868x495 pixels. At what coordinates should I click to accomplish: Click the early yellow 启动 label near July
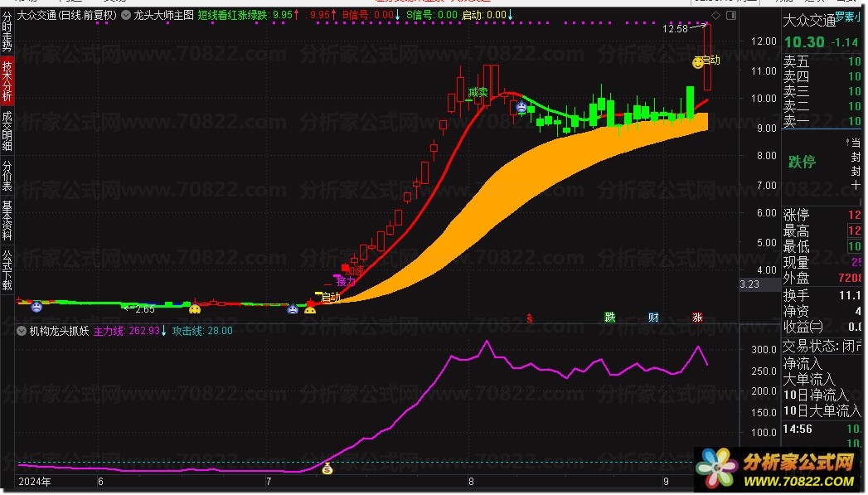pyautogui.click(x=331, y=297)
